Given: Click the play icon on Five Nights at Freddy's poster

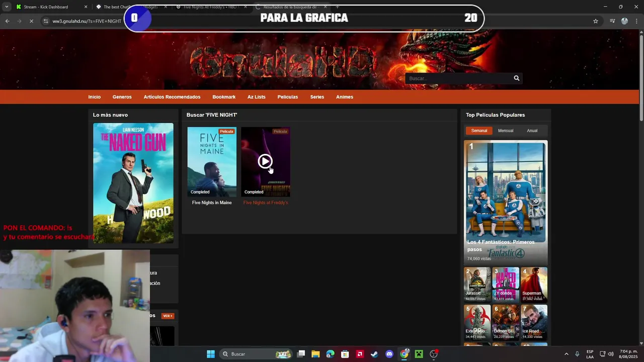Looking at the screenshot, I should click(x=265, y=161).
